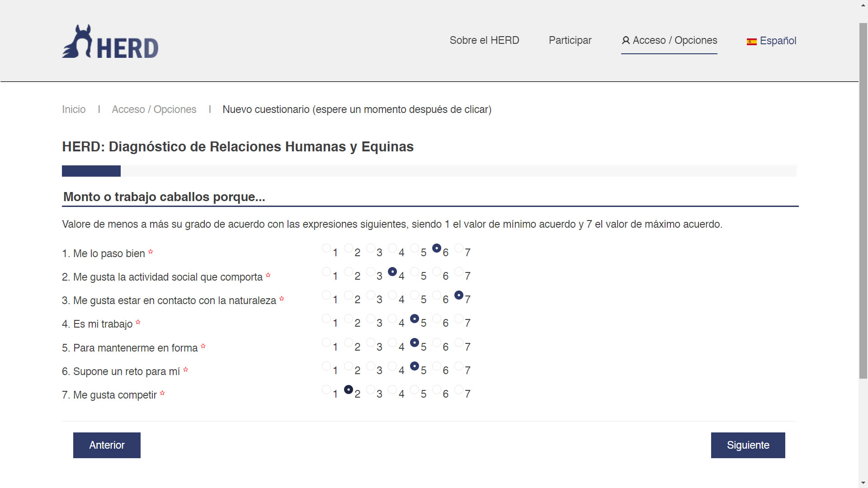Select 6 for Para mantenerme en forma
The height and width of the screenshot is (488, 868).
click(437, 343)
